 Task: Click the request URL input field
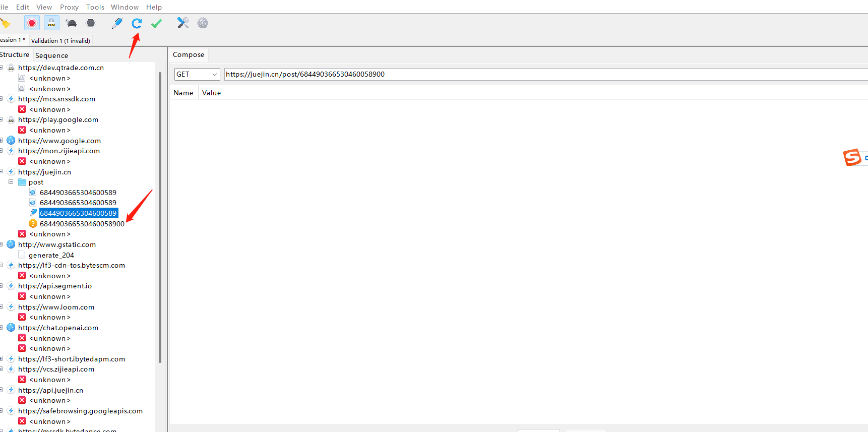click(x=545, y=74)
